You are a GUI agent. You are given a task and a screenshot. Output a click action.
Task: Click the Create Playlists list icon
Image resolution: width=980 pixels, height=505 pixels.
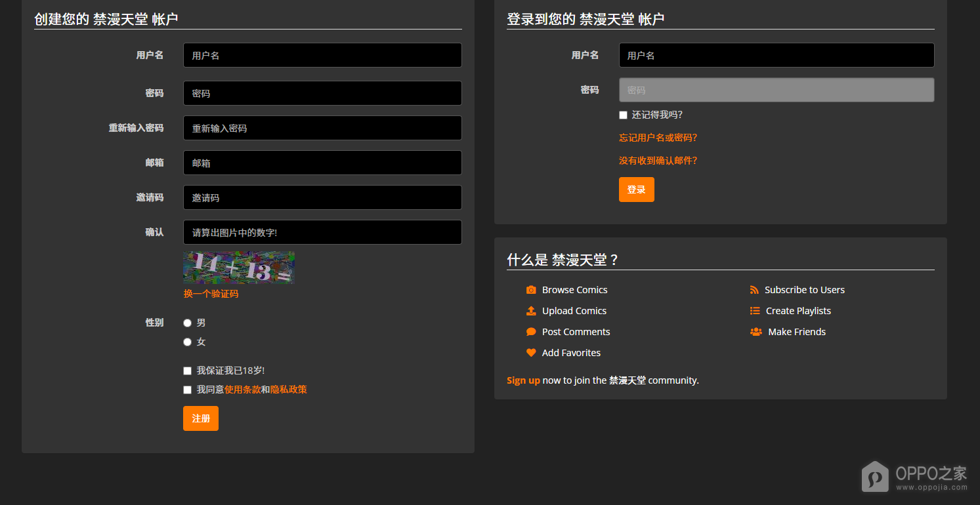tap(755, 311)
